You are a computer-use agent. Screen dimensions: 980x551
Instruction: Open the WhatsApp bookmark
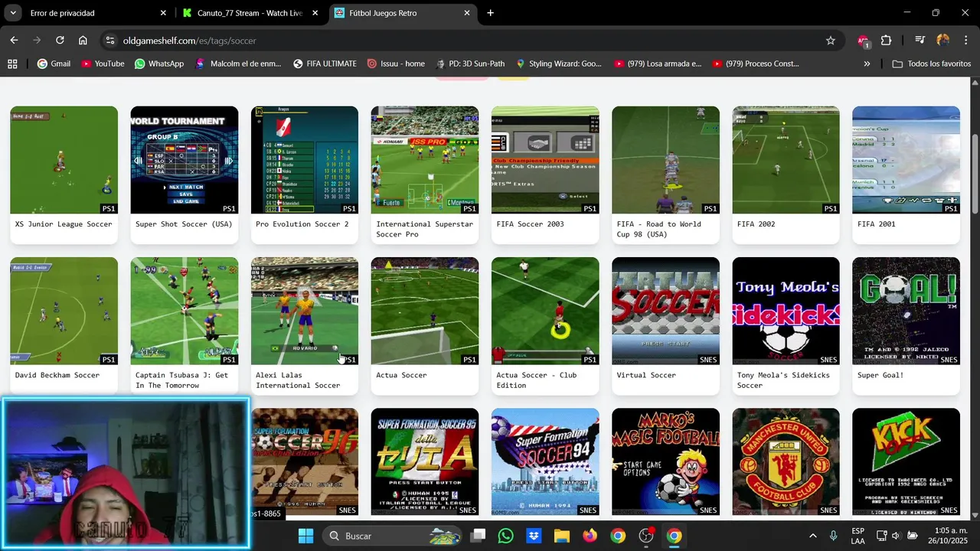coord(158,64)
